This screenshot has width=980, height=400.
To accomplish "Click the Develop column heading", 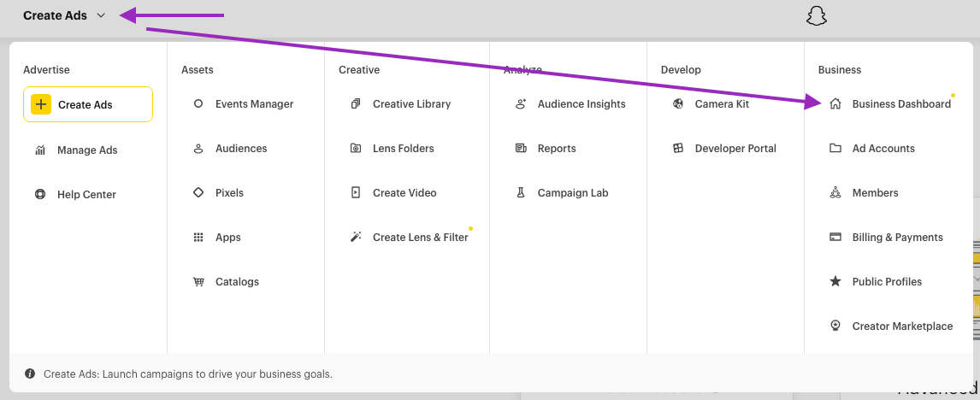I will 681,69.
